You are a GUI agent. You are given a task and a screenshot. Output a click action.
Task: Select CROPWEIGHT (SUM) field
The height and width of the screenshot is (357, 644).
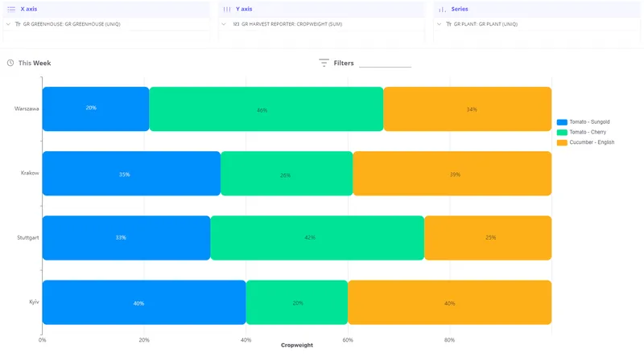pos(291,24)
